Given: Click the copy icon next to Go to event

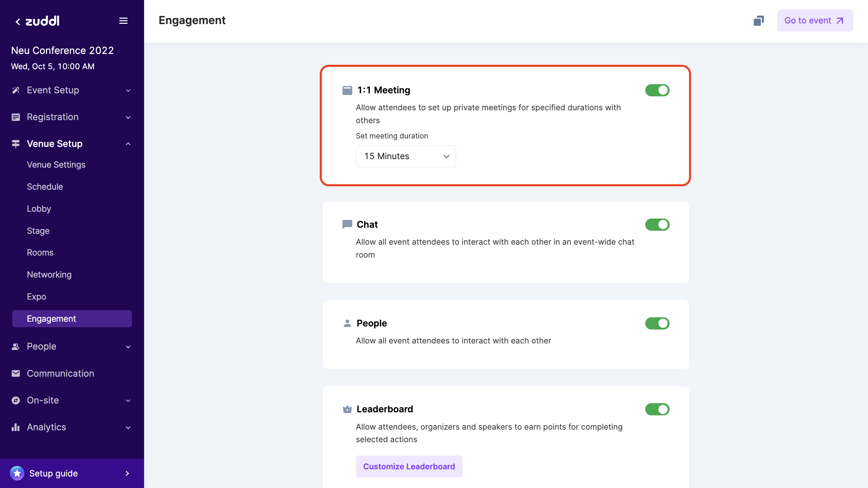Looking at the screenshot, I should [x=758, y=21].
